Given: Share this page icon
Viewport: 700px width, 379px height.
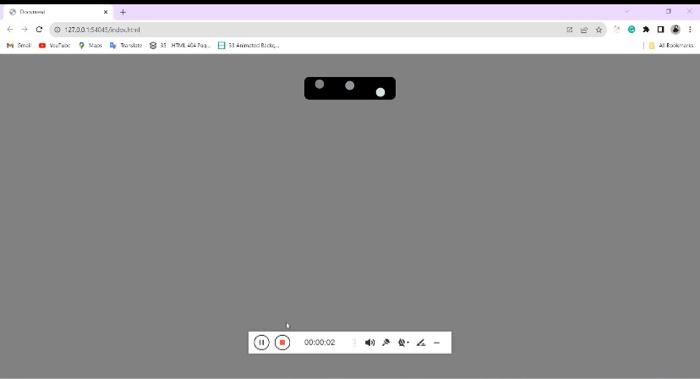Looking at the screenshot, I should pyautogui.click(x=584, y=29).
